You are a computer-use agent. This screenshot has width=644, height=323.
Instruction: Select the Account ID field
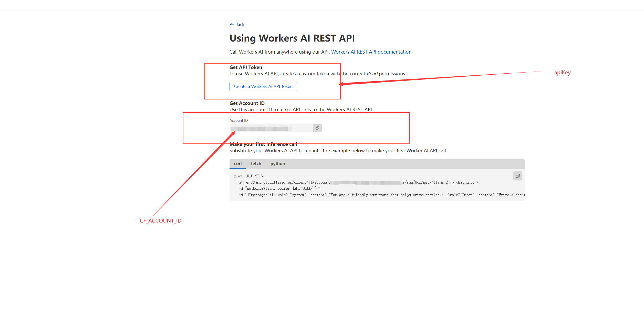[271, 128]
